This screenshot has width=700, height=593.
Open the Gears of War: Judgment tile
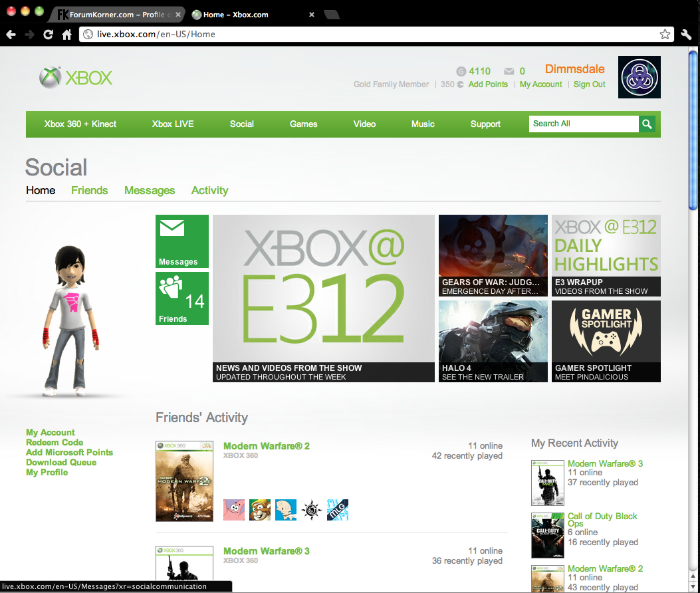493,255
